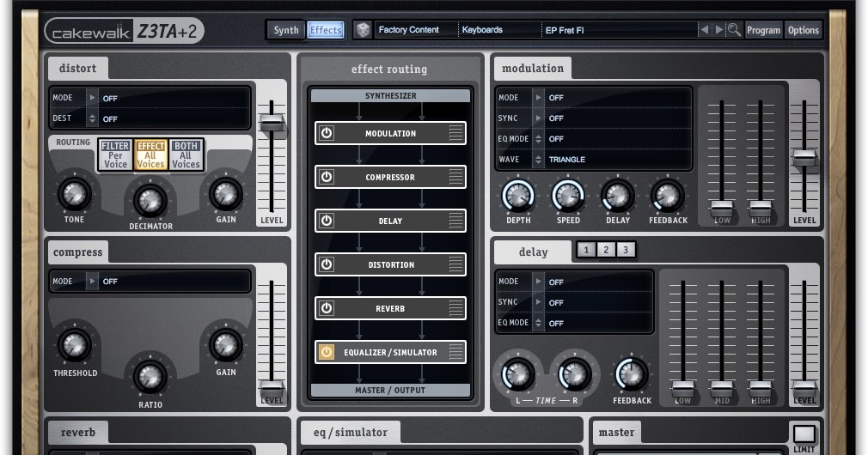
Task: Change the delay EQ MODE stepper
Action: click(538, 323)
